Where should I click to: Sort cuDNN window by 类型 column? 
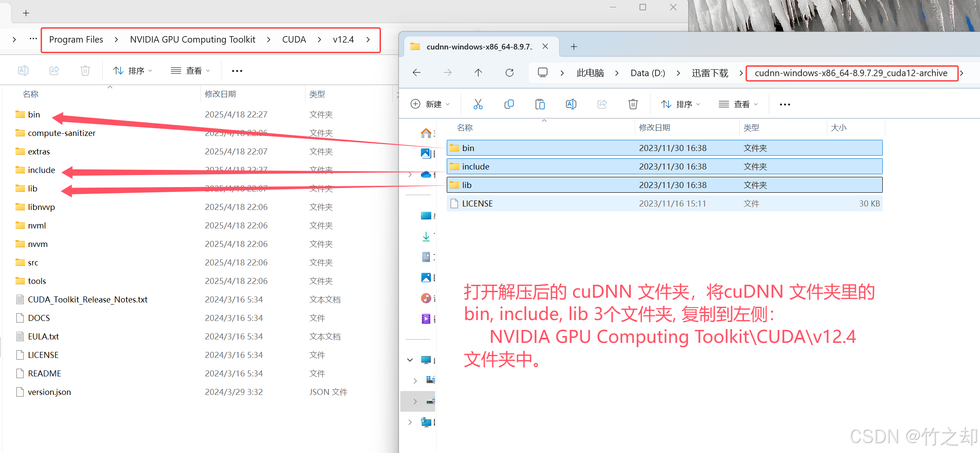(x=751, y=127)
